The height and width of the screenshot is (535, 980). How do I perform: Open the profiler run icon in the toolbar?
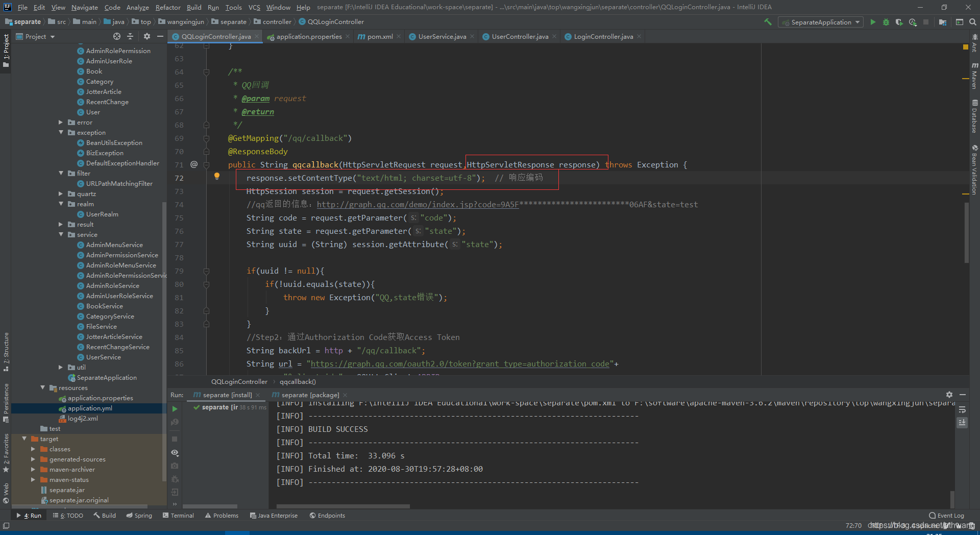pyautogui.click(x=913, y=22)
